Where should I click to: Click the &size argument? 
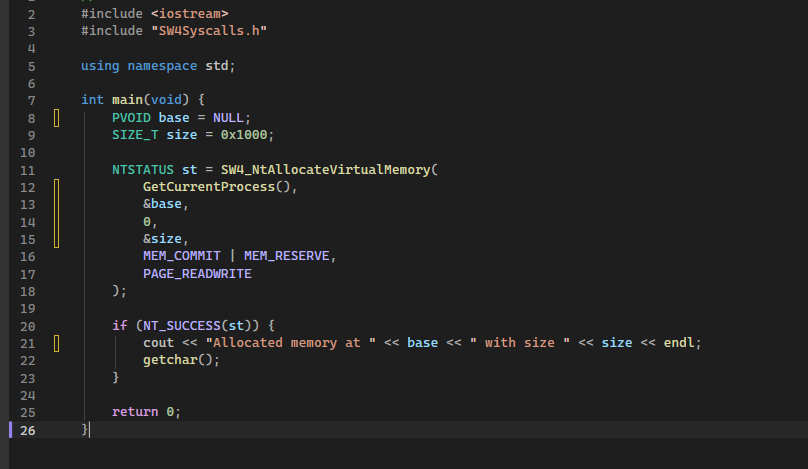coord(162,239)
